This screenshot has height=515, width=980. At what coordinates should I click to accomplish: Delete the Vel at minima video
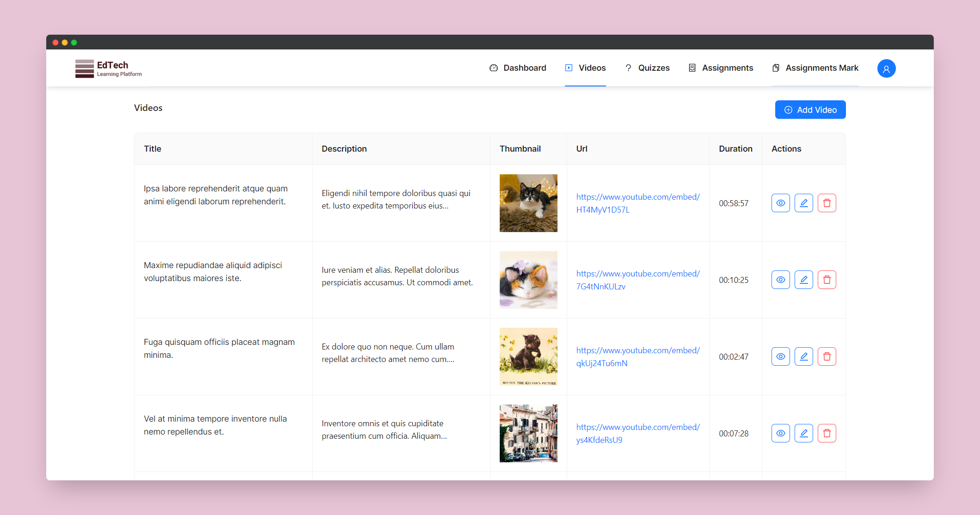click(827, 433)
